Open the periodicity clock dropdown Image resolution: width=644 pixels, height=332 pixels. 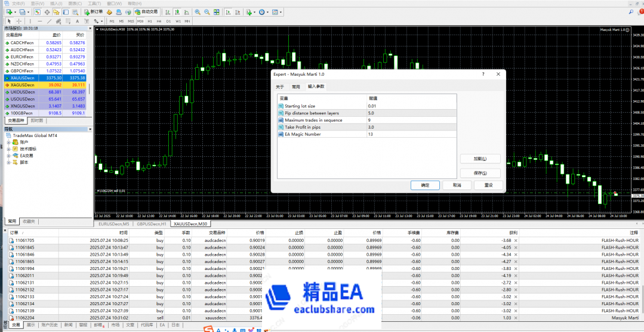(x=267, y=12)
